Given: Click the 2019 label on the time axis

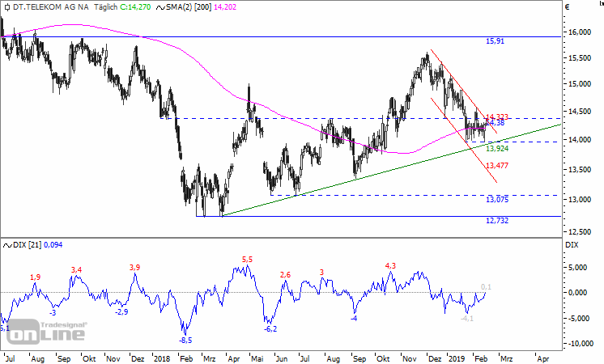Looking at the screenshot, I should (x=456, y=359).
